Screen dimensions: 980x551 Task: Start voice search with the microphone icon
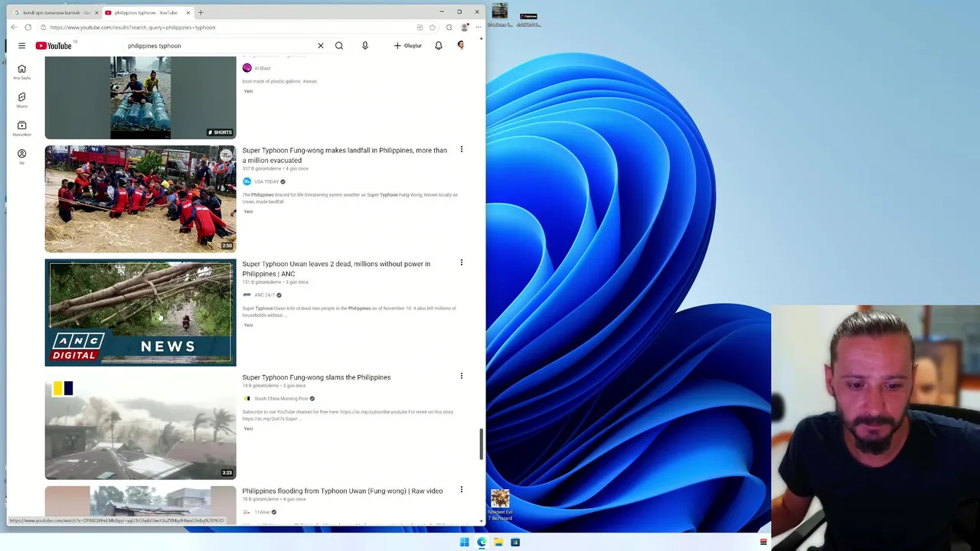point(365,46)
